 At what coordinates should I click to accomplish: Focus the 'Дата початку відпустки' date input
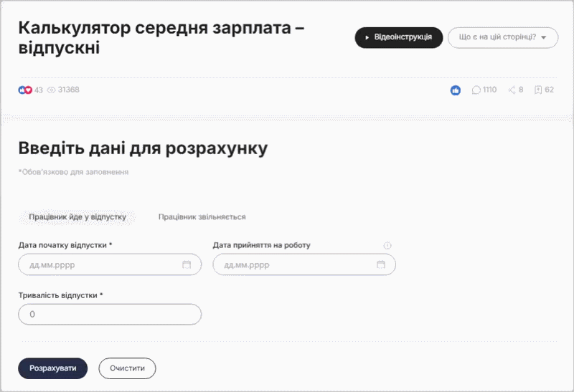pyautogui.click(x=100, y=264)
